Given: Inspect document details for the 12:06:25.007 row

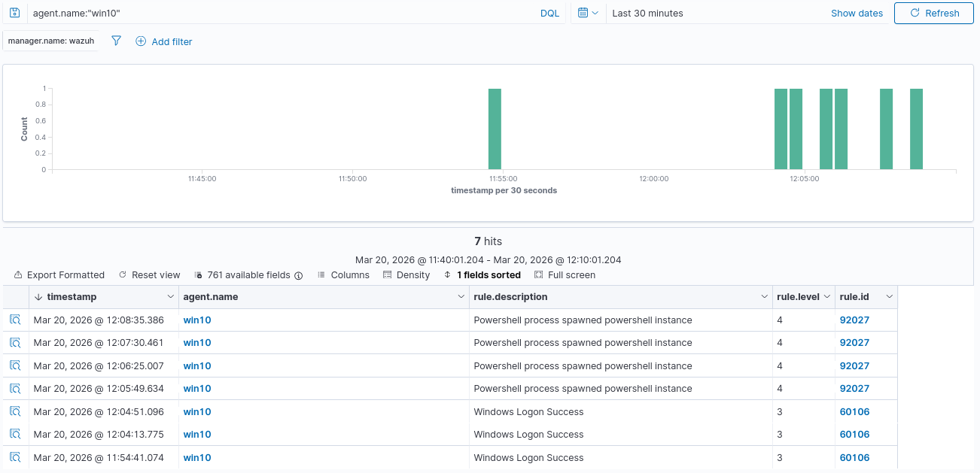Looking at the screenshot, I should [15, 365].
